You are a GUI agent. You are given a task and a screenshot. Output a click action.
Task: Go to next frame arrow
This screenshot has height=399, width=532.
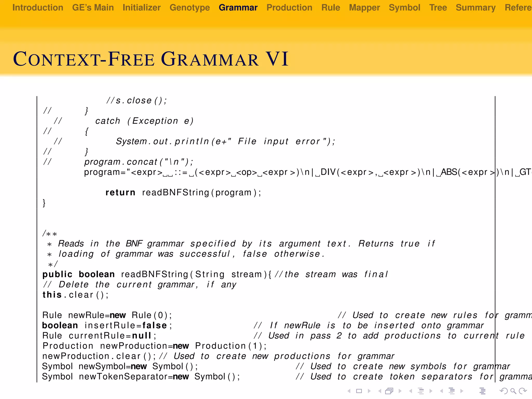[x=400, y=391]
